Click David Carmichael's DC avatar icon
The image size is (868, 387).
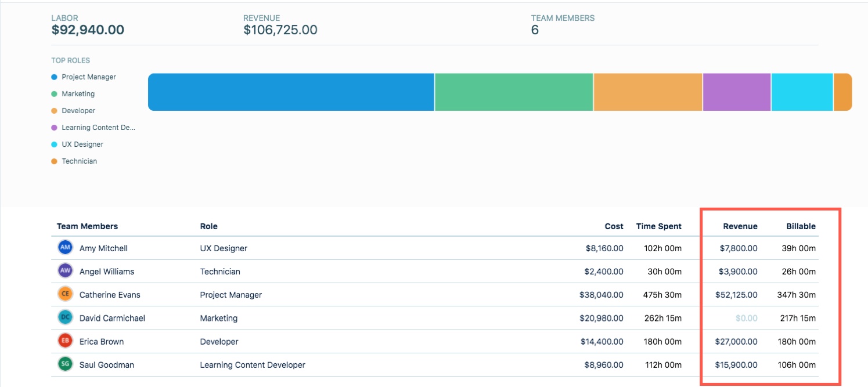coord(65,318)
